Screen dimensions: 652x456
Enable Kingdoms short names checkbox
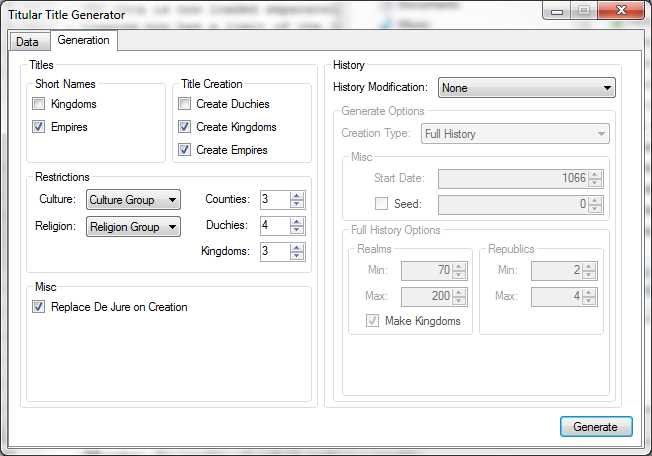[39, 104]
